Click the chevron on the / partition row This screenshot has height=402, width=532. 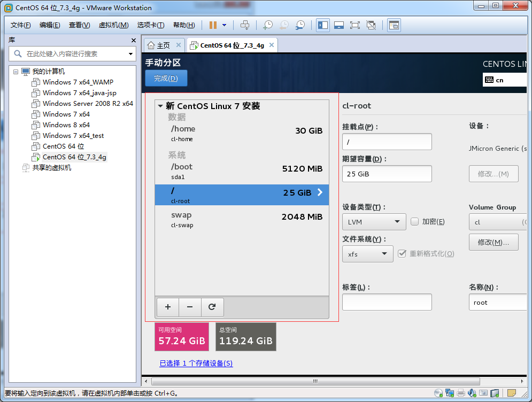pos(320,192)
